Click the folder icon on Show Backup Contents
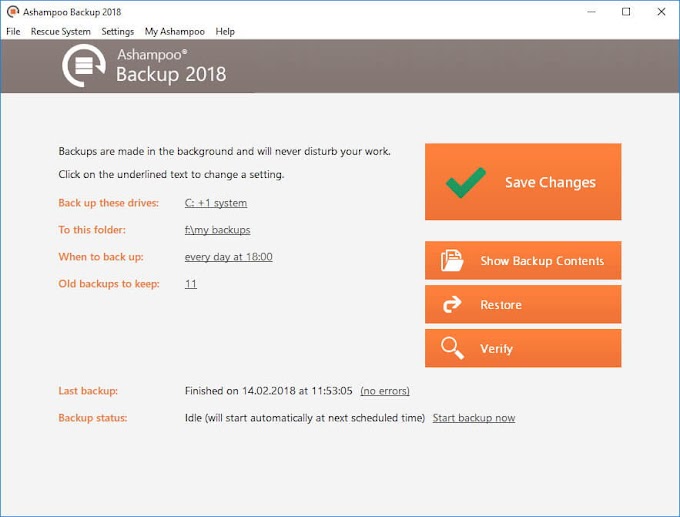The height and width of the screenshot is (517, 680). tap(452, 261)
